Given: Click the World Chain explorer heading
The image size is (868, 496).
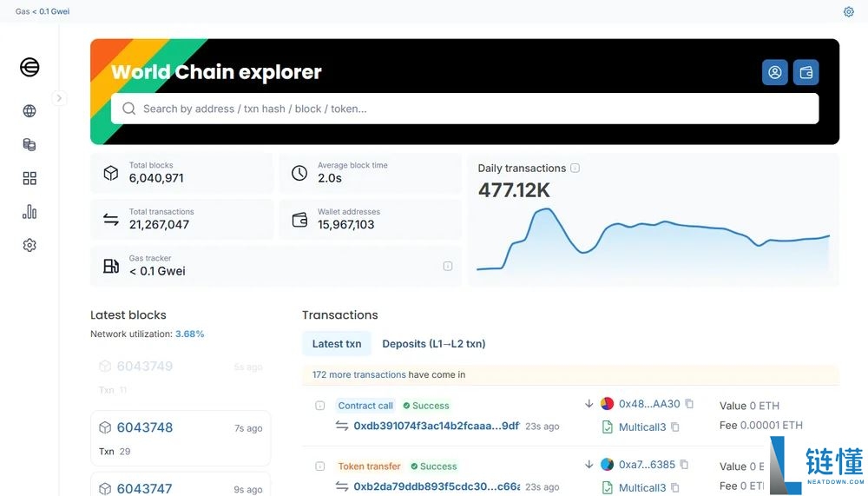Looking at the screenshot, I should (216, 72).
